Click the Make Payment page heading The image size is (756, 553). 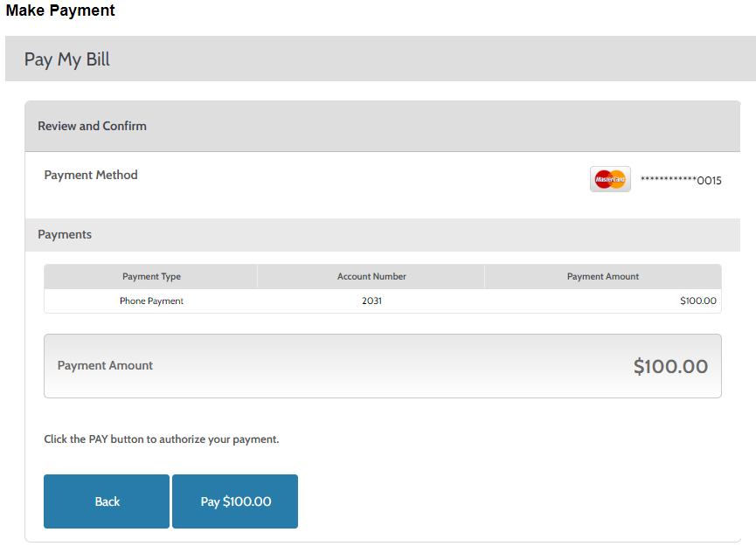(x=60, y=11)
